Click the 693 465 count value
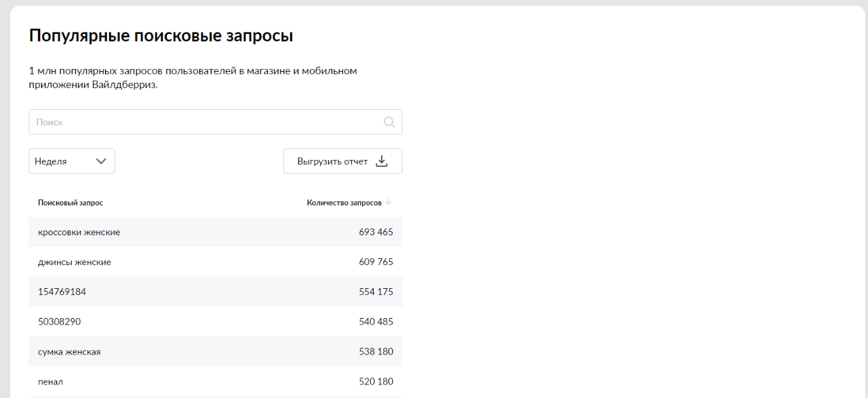868x398 pixels. pyautogui.click(x=376, y=232)
